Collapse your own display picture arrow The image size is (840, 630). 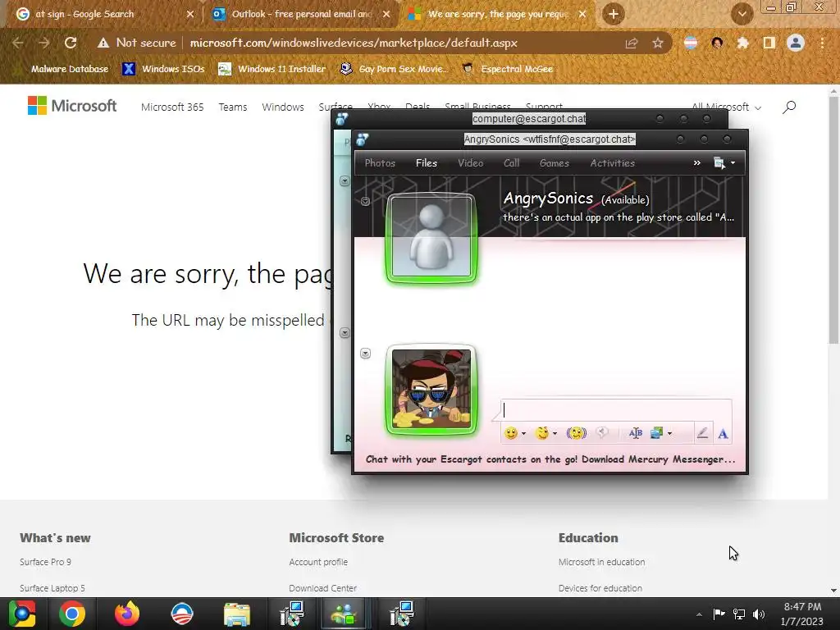[x=365, y=353]
